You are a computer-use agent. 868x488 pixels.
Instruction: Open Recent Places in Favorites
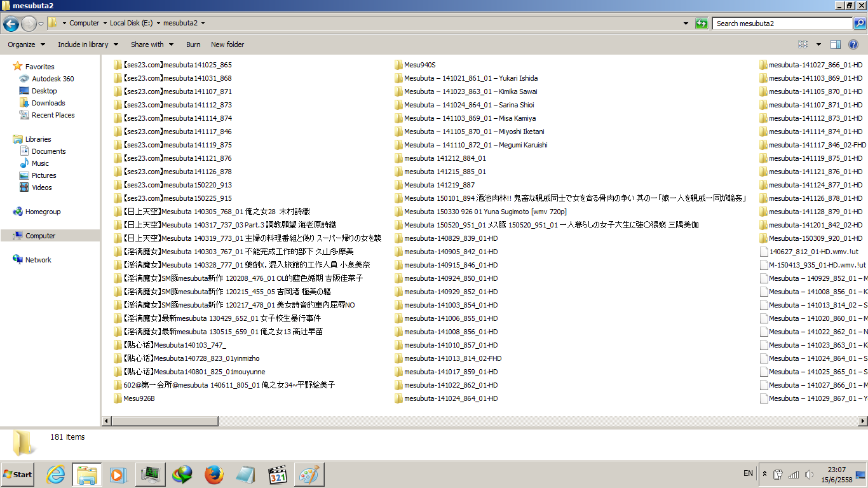53,115
